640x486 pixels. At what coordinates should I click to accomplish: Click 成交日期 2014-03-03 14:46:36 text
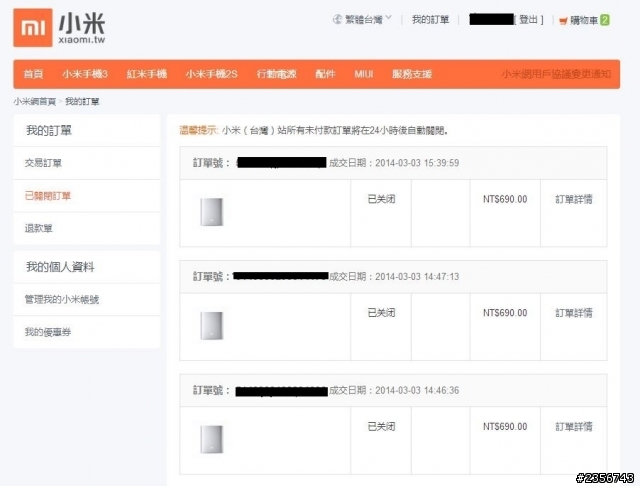pos(394,391)
